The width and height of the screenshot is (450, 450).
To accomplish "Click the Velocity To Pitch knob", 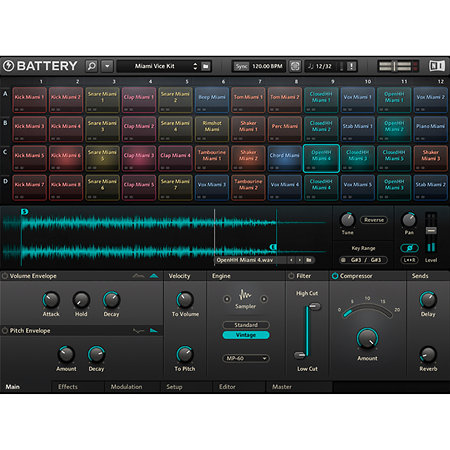I will coord(185,354).
